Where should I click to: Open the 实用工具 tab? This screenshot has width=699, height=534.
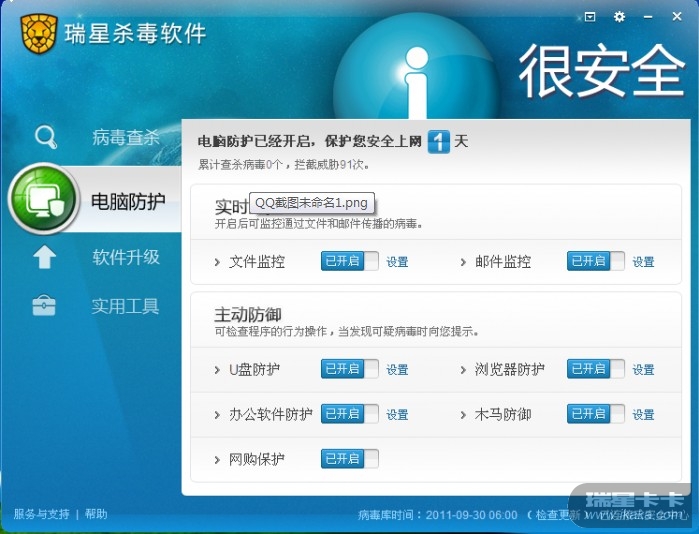point(125,306)
